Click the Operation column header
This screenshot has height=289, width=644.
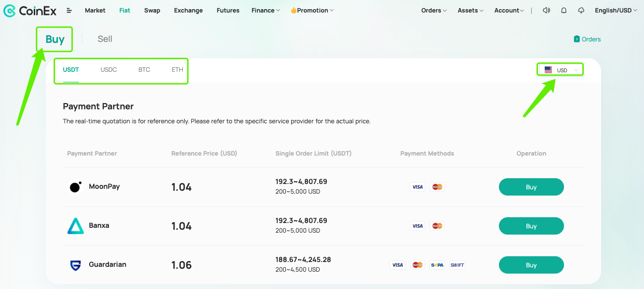click(x=531, y=153)
